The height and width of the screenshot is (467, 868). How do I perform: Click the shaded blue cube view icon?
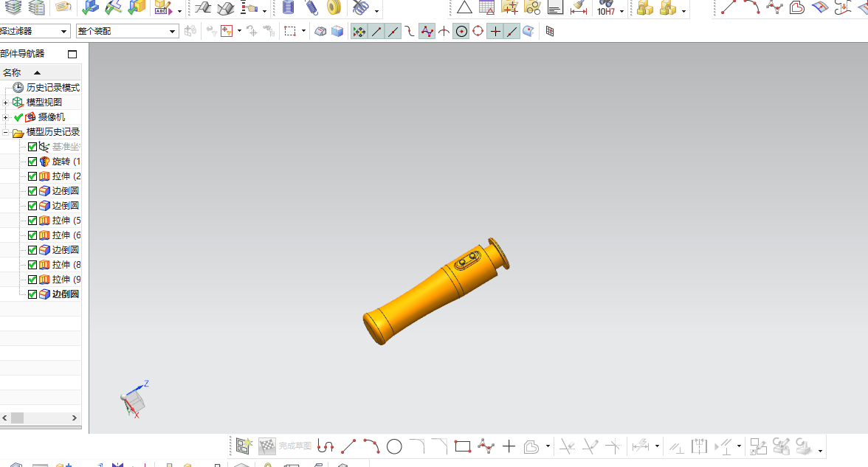click(x=337, y=32)
